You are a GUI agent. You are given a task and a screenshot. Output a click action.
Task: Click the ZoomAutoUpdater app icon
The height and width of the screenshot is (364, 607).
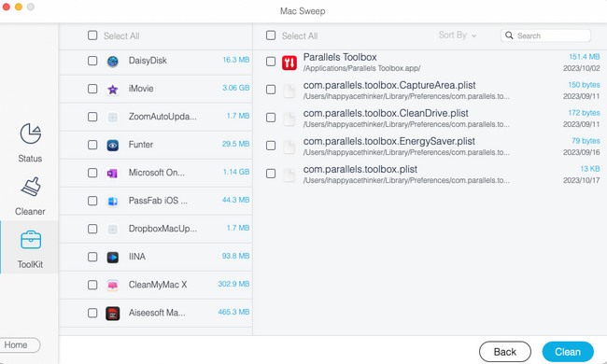tap(113, 117)
